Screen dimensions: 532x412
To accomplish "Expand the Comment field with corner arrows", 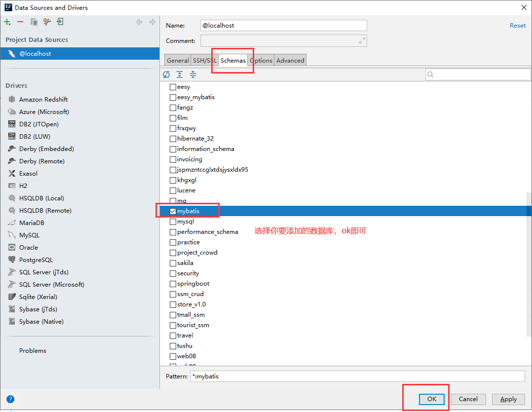I will pyautogui.click(x=362, y=40).
